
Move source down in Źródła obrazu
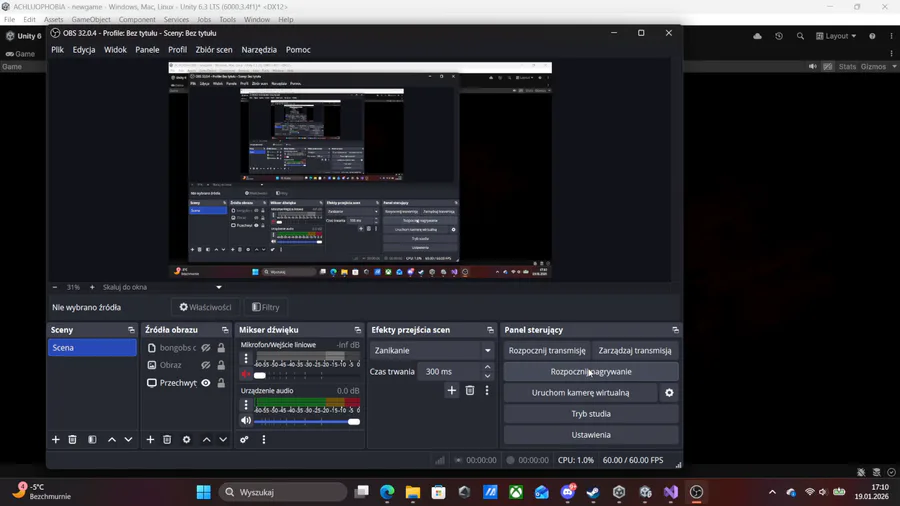(x=223, y=439)
